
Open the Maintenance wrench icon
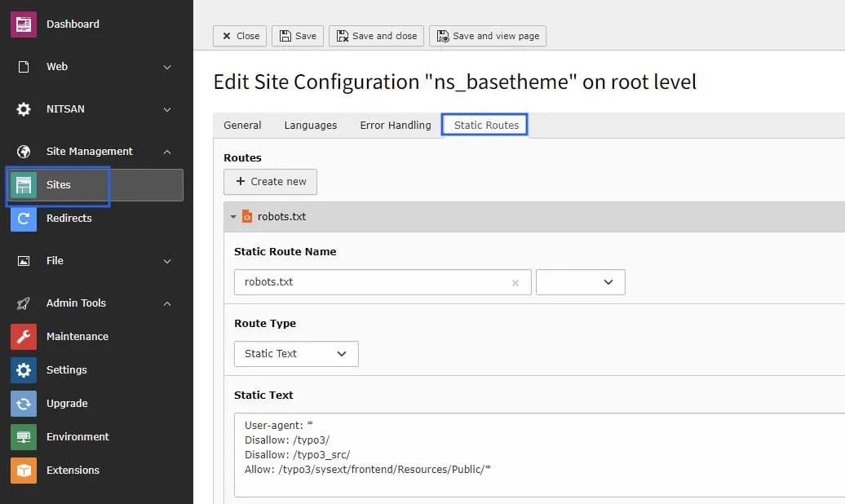[x=24, y=337]
